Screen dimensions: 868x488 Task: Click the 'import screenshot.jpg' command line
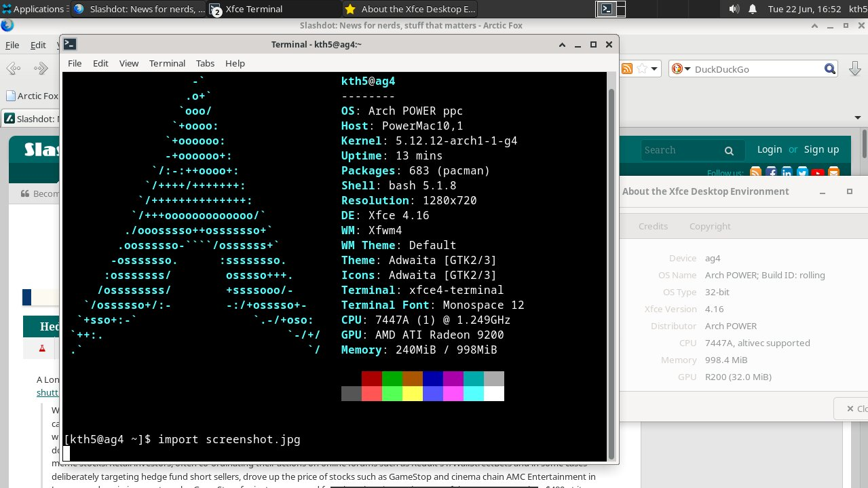pyautogui.click(x=229, y=440)
